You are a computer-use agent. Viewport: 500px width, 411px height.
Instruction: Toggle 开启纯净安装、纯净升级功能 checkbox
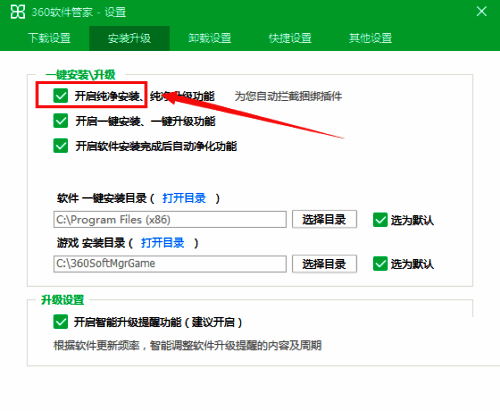pyautogui.click(x=61, y=96)
